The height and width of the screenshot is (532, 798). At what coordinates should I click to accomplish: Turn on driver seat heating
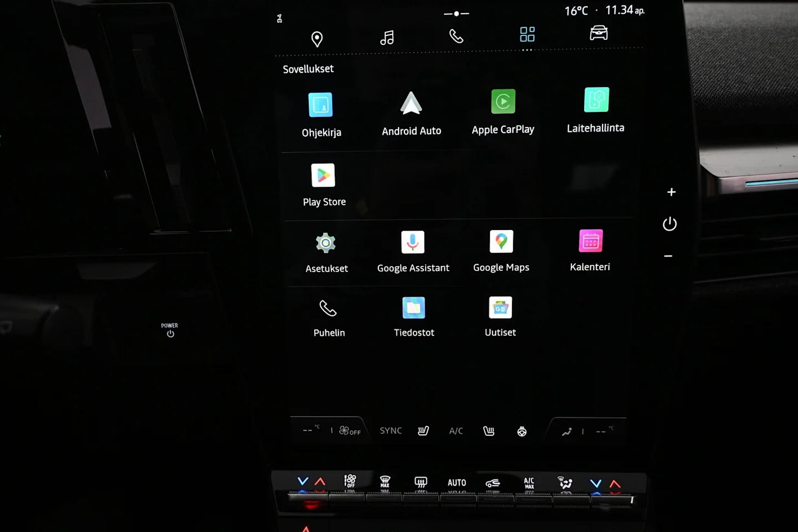(x=423, y=431)
